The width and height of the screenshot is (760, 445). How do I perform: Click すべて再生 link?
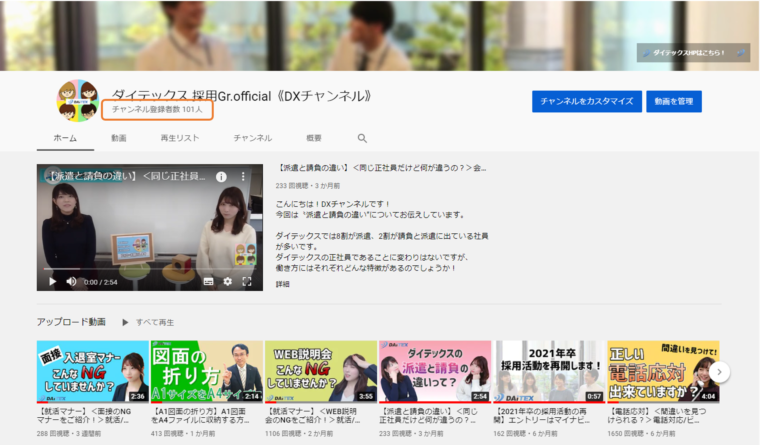[x=155, y=322]
